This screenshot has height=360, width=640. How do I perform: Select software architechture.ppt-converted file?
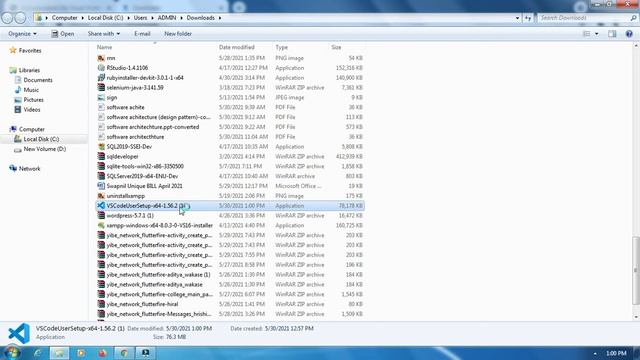click(x=230, y=127)
